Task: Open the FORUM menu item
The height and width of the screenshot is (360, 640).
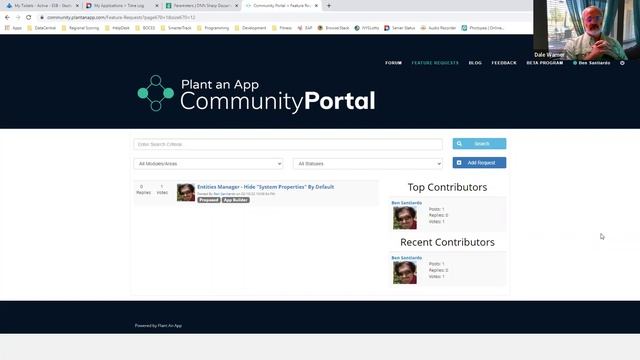Action: (393, 63)
